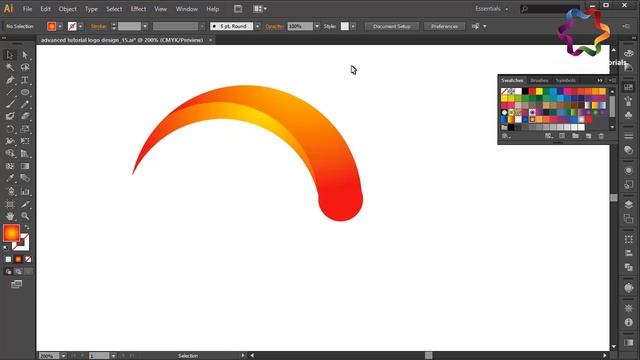The height and width of the screenshot is (360, 640).
Task: Select the Magic Wand tool
Action: pyautogui.click(x=10, y=67)
